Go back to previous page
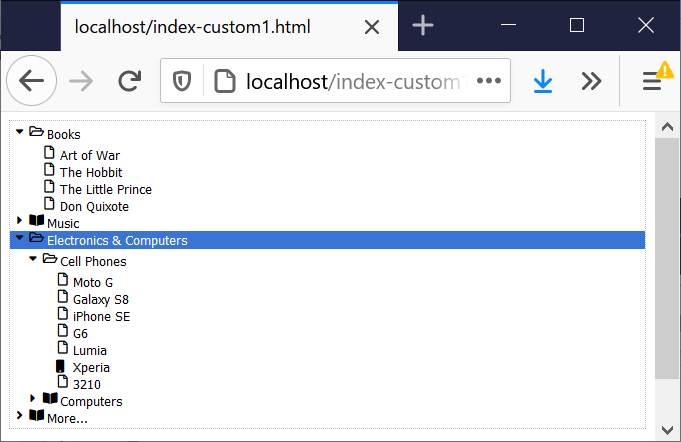 [32, 81]
